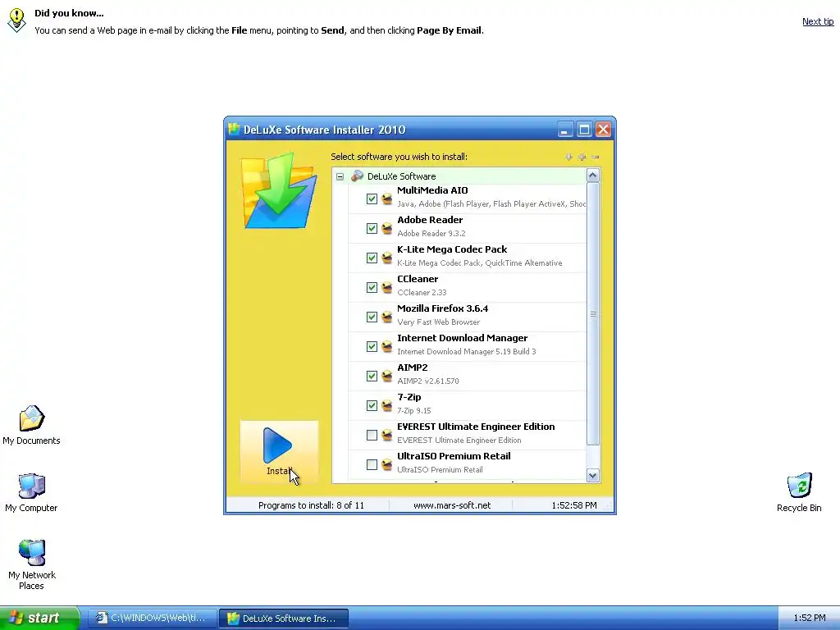
Task: Click the installer folder logo image
Action: coord(278,190)
